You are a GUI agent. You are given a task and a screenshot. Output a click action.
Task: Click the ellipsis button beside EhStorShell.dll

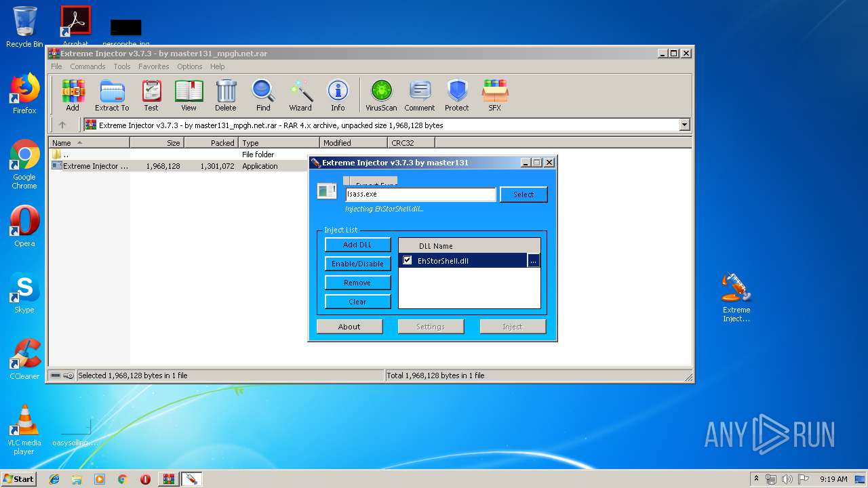click(534, 261)
